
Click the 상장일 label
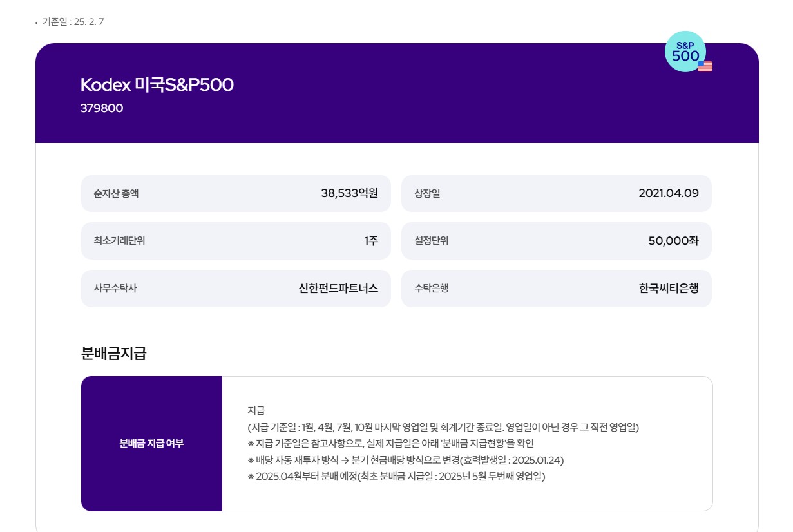[x=427, y=193]
